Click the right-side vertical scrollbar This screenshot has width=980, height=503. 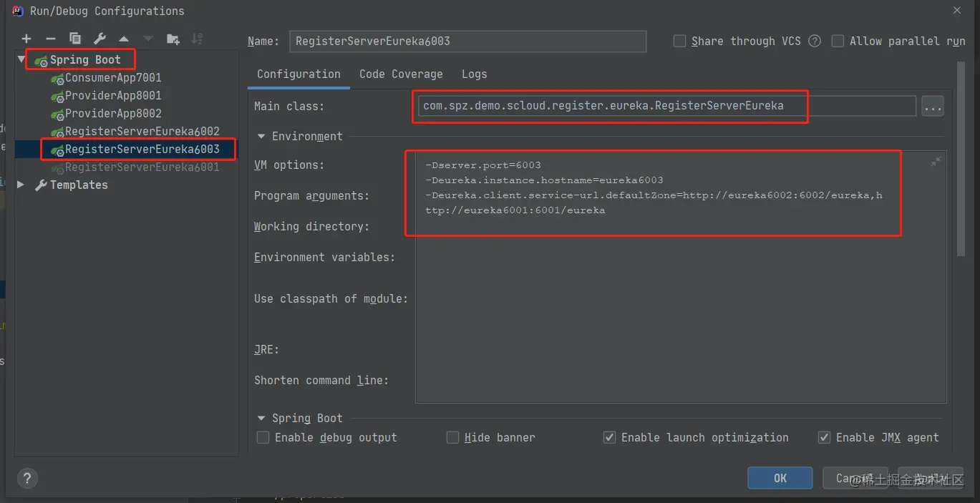961,159
